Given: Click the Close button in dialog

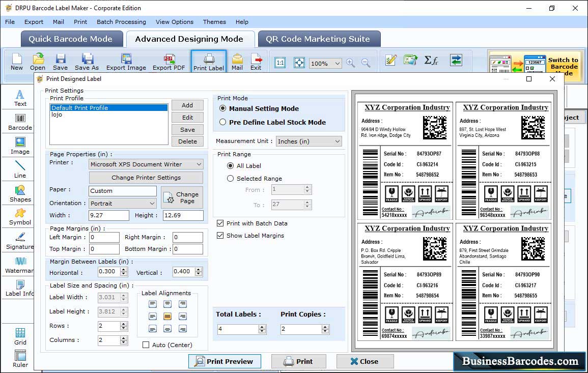Looking at the screenshot, I should [x=365, y=361].
